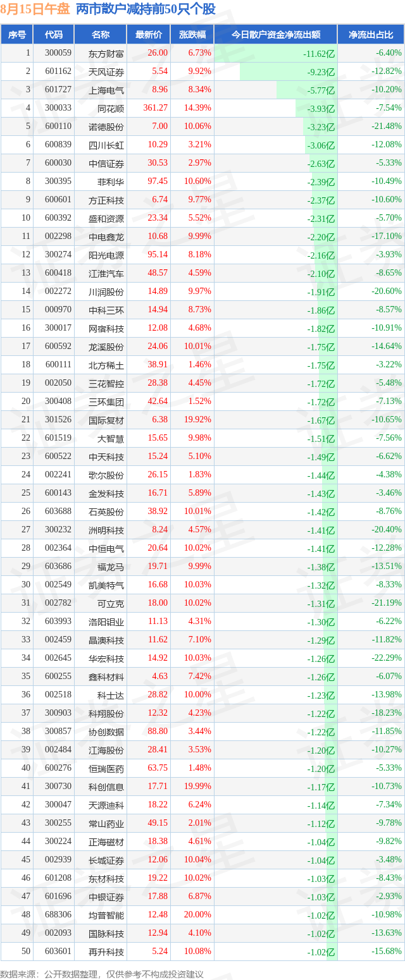Click the price 95.14 for 阳光电源

(x=158, y=255)
